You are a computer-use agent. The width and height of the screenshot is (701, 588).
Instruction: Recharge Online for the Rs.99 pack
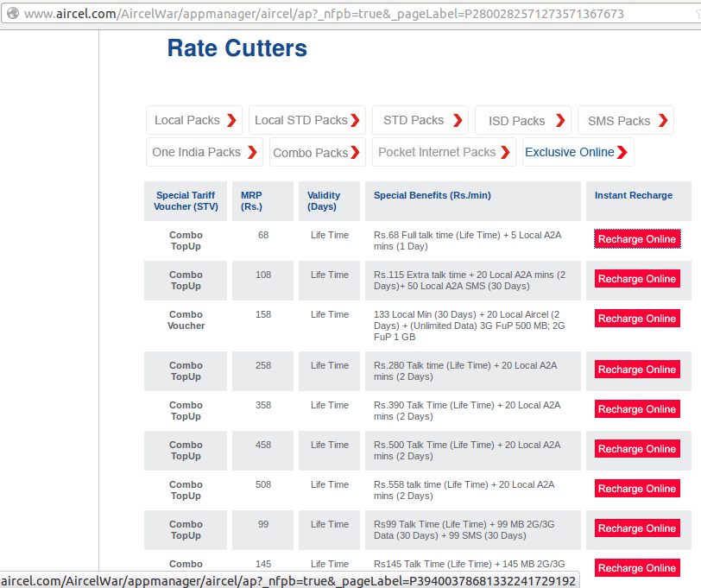(x=637, y=528)
